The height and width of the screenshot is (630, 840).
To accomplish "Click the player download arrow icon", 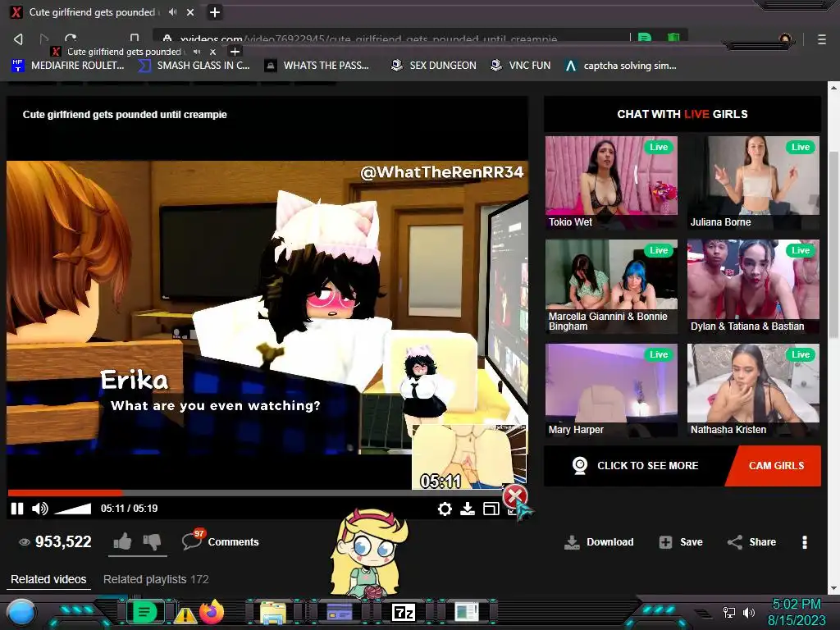I will [468, 509].
